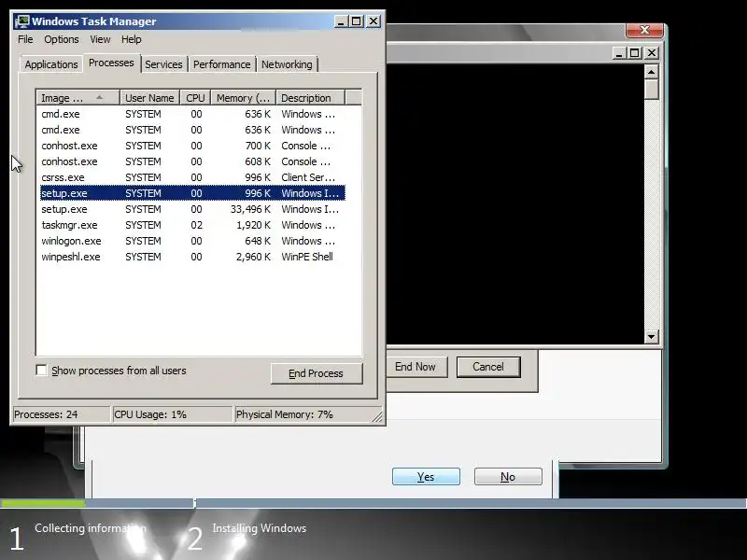
Task: Maximize the console window behind
Action: point(635,53)
